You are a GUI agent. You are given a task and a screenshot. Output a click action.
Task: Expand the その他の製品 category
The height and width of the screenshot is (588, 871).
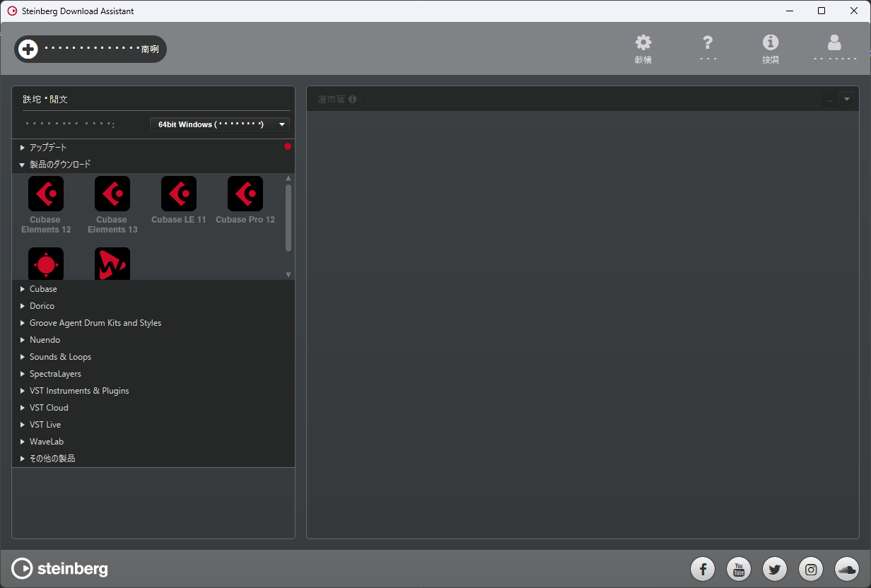(153, 459)
